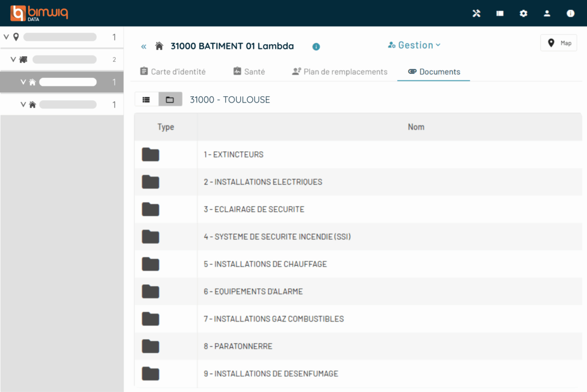Click the double-chevron back arrow
The width and height of the screenshot is (587, 392).
[143, 46]
